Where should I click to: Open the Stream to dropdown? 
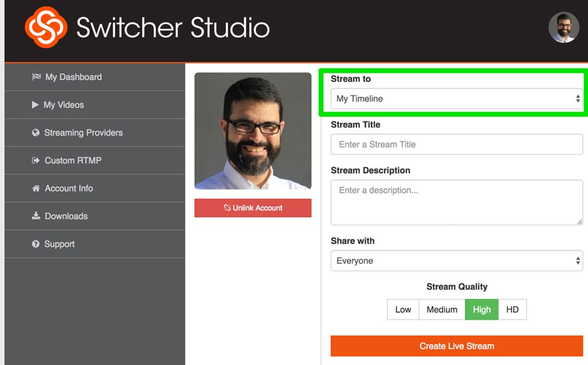click(456, 99)
